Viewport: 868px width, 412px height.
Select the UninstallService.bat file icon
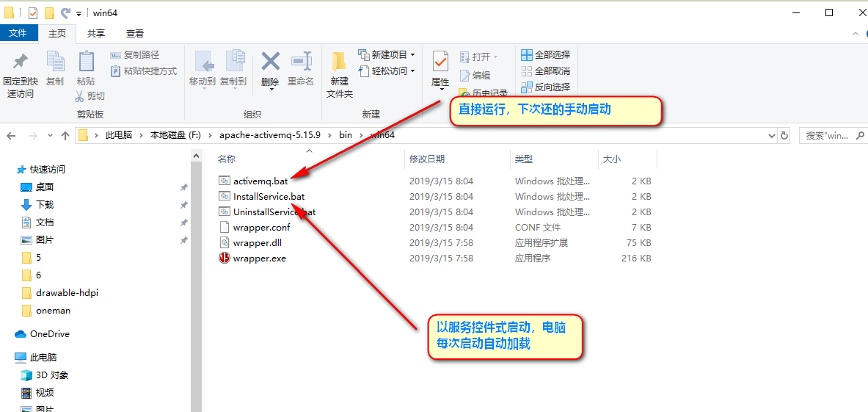coord(225,212)
